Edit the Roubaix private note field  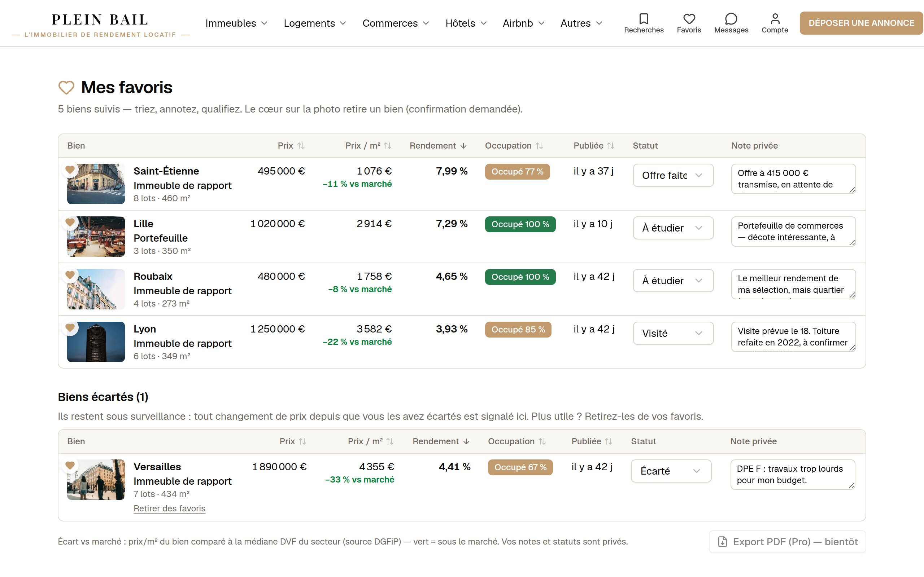(x=793, y=284)
